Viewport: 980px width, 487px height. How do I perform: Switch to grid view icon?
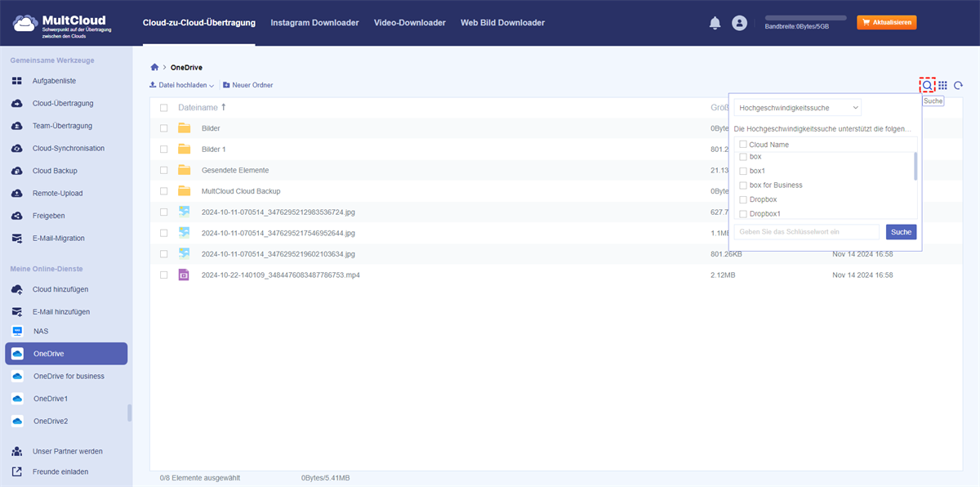tap(942, 85)
